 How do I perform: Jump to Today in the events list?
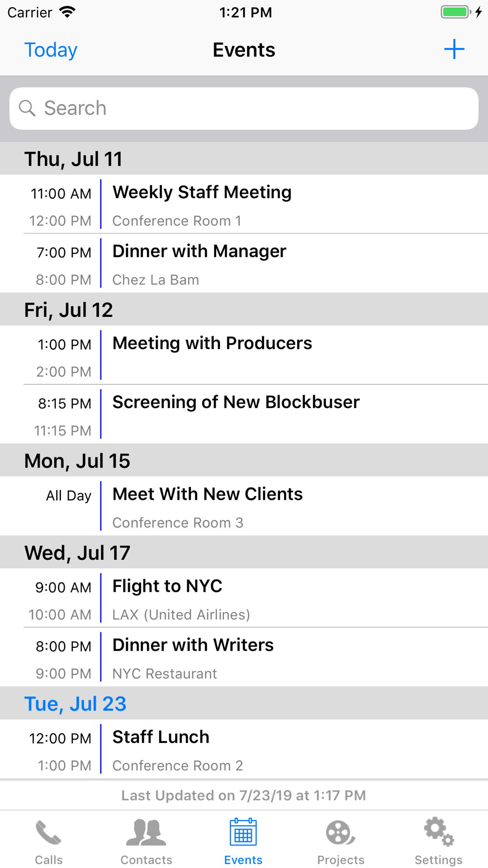point(51,50)
